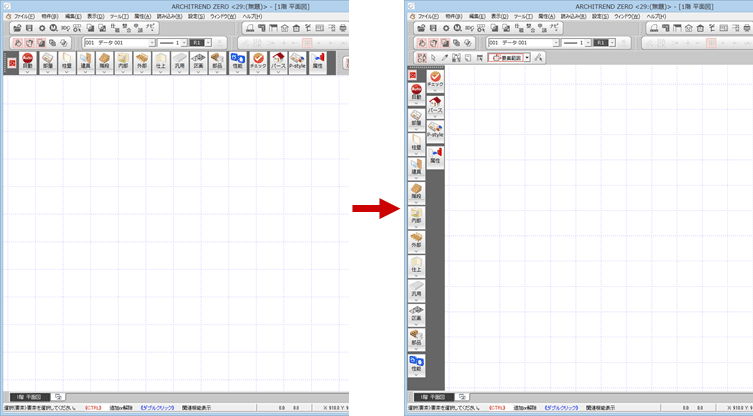Click the P-style icon in the left window

pos(296,62)
